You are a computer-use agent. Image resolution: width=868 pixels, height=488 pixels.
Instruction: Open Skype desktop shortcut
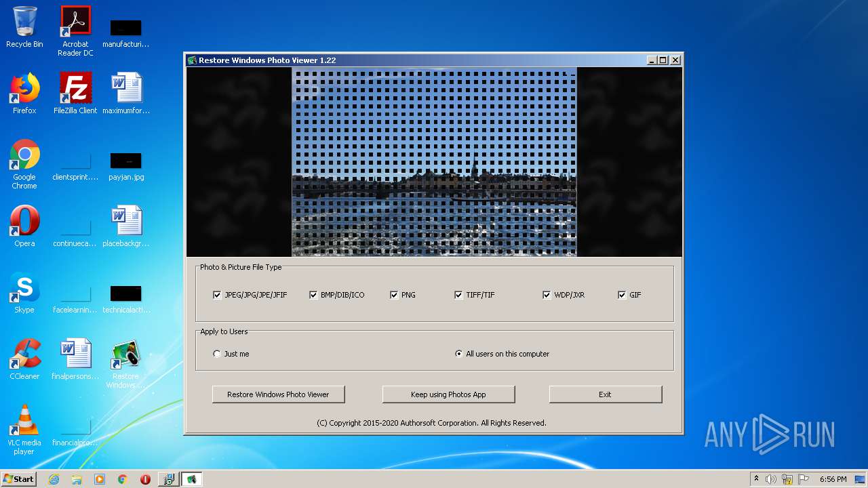[24, 293]
